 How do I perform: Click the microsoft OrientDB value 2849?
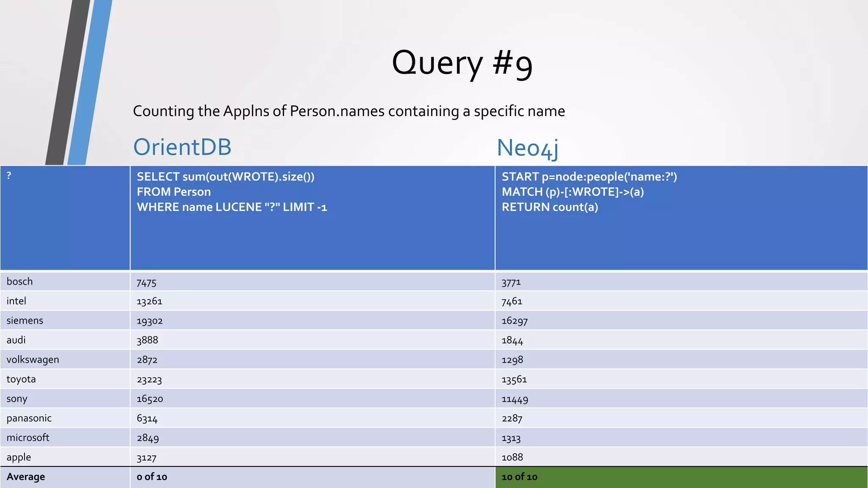pos(147,438)
